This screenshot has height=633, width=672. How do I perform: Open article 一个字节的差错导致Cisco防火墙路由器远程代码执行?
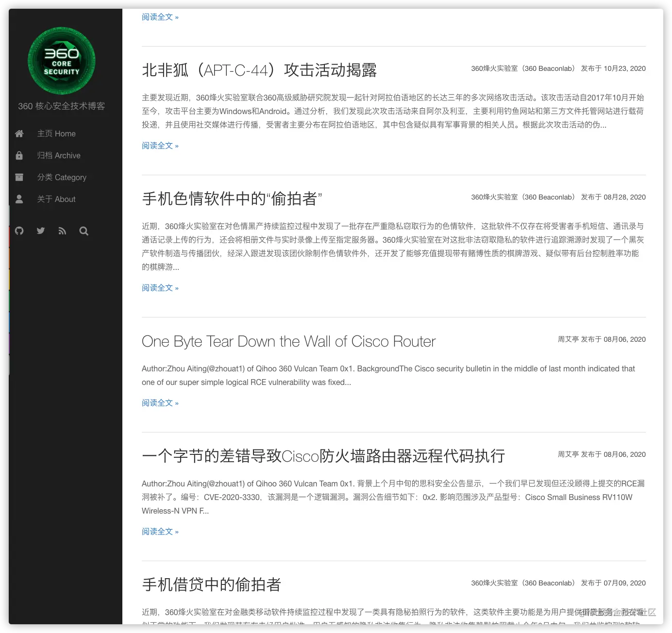click(323, 456)
